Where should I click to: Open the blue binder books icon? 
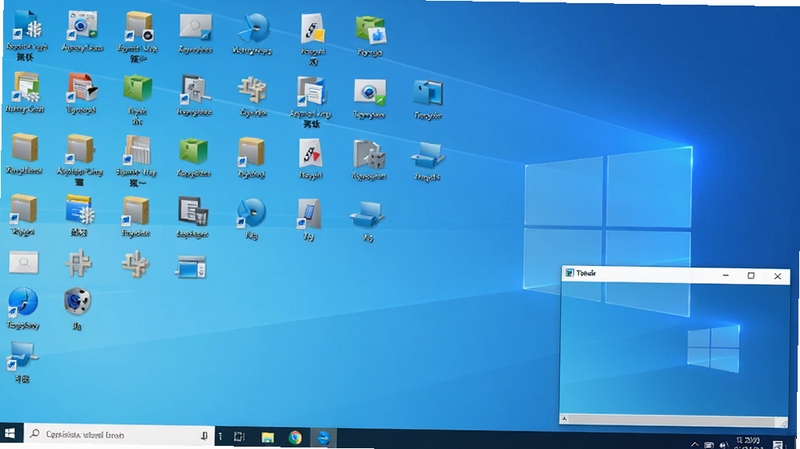pyautogui.click(x=428, y=94)
